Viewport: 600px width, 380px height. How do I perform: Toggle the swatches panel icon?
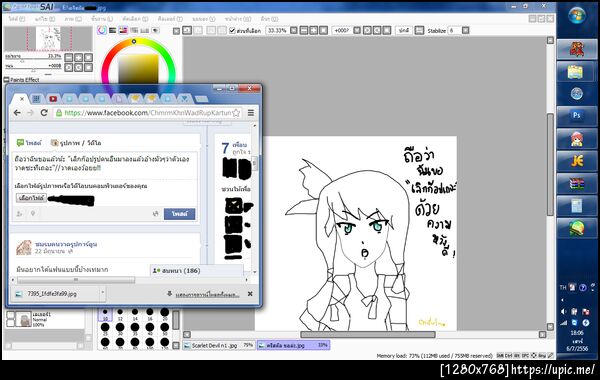(145, 30)
